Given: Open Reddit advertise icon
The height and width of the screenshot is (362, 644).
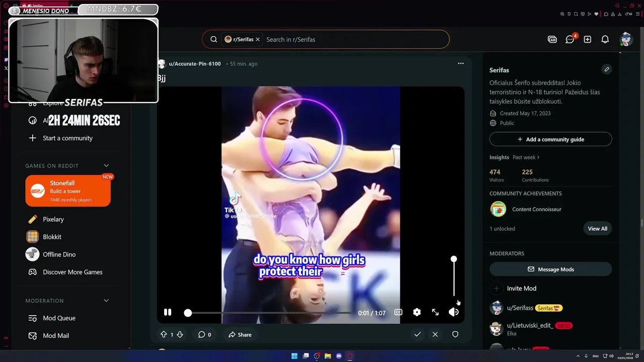Looking at the screenshot, I should click(552, 39).
